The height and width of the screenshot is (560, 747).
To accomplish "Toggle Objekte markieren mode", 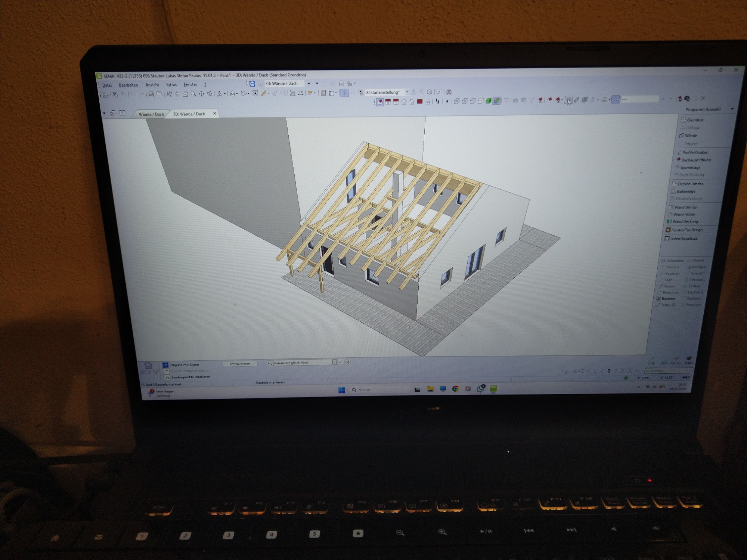I will (x=184, y=365).
